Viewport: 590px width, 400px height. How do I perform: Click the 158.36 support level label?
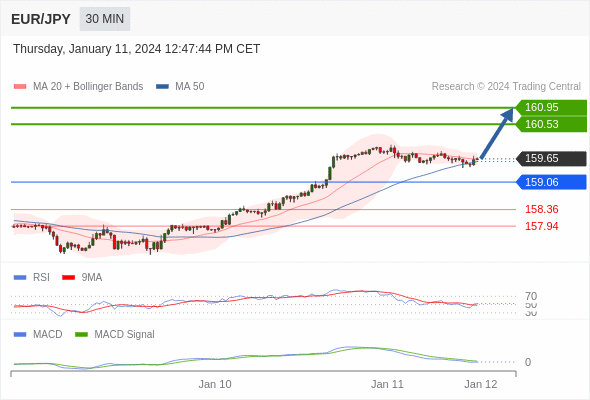[541, 209]
